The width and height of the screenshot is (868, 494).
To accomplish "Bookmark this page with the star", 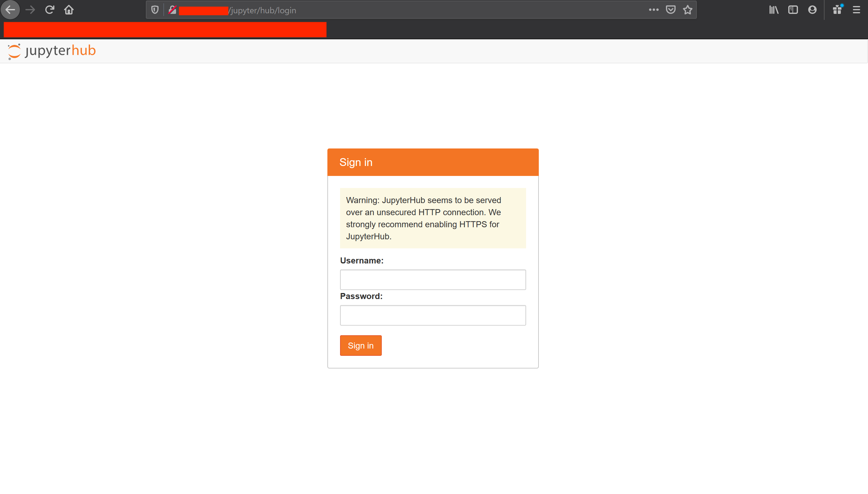I will point(687,10).
